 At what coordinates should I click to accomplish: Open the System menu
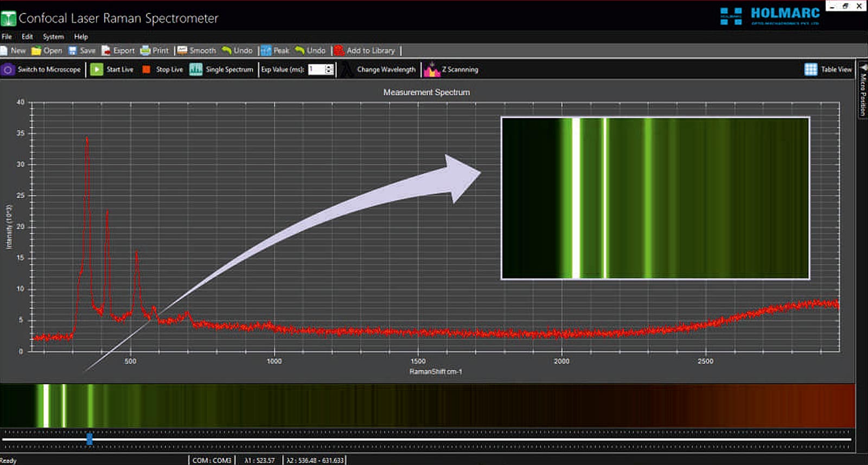pos(53,37)
